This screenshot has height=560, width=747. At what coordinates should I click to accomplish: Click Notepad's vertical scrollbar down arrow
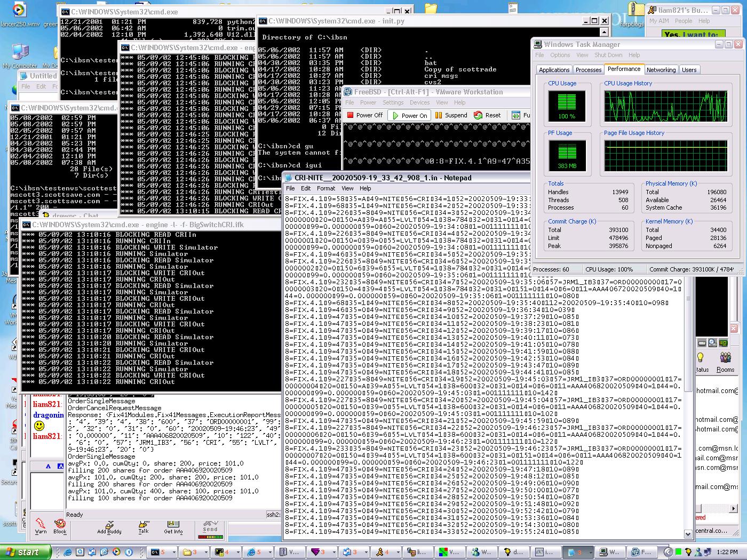pos(688,533)
